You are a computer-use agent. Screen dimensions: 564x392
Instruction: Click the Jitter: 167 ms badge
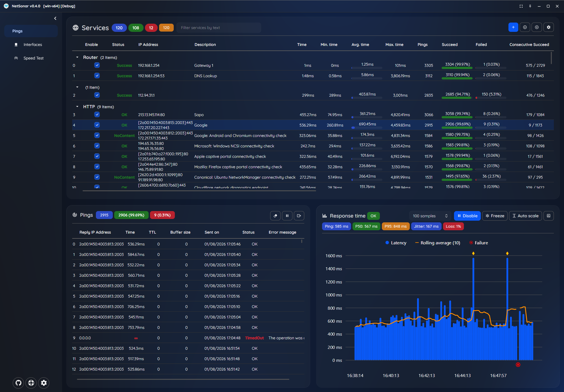point(426,226)
